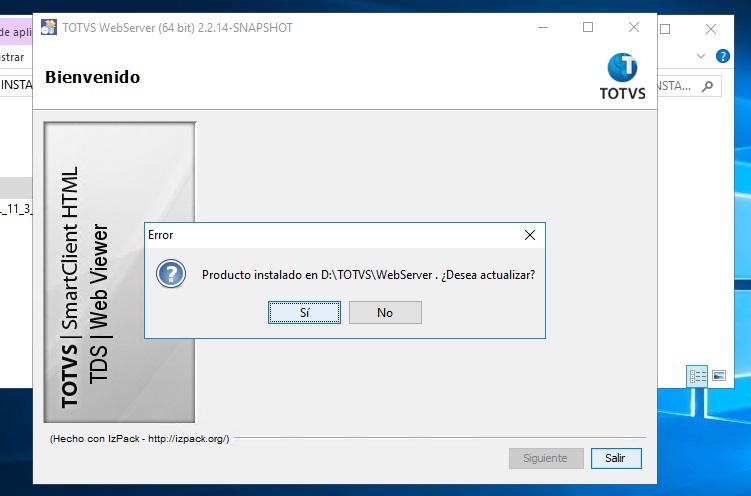
Task: Maximize the background Explorer window
Action: coord(665,29)
